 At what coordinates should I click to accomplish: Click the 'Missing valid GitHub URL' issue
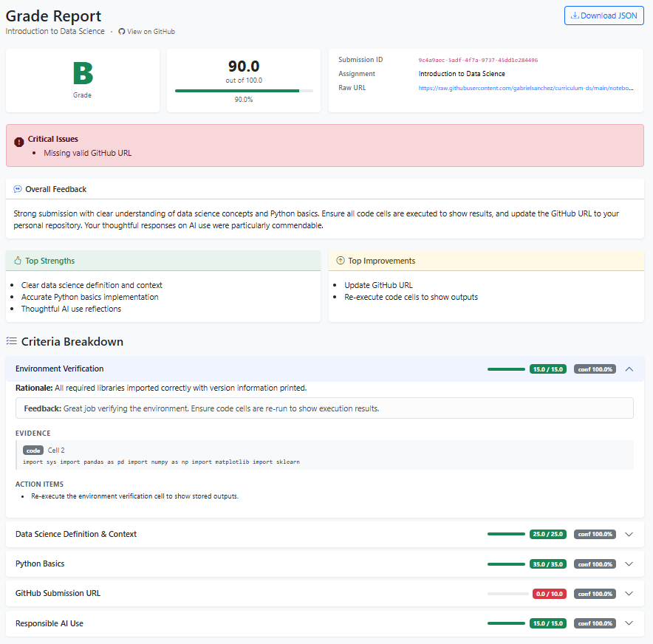pyautogui.click(x=87, y=153)
